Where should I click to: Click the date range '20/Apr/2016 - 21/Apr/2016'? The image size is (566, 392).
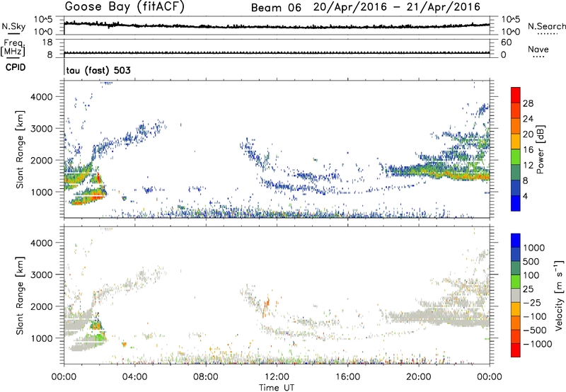click(397, 7)
